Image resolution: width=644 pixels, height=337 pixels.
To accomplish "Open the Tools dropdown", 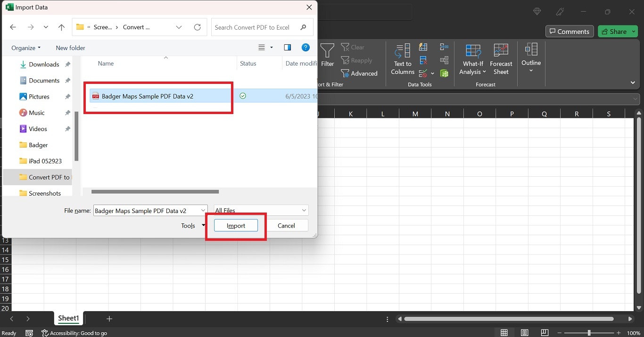I will pyautogui.click(x=193, y=226).
